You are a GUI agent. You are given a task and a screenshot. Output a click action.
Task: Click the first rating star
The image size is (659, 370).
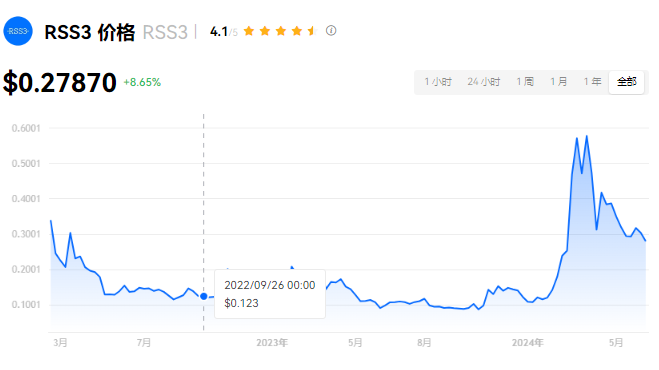pyautogui.click(x=249, y=31)
